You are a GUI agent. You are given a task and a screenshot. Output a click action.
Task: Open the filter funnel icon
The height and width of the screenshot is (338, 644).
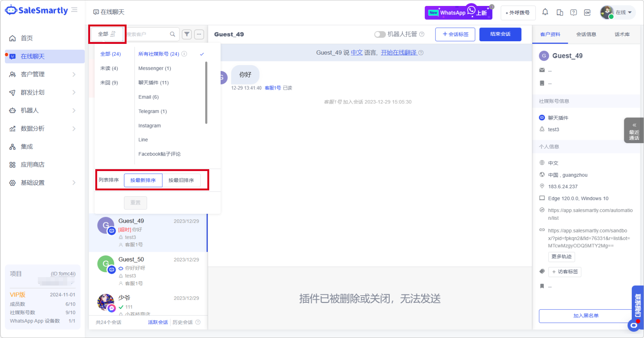click(x=187, y=34)
